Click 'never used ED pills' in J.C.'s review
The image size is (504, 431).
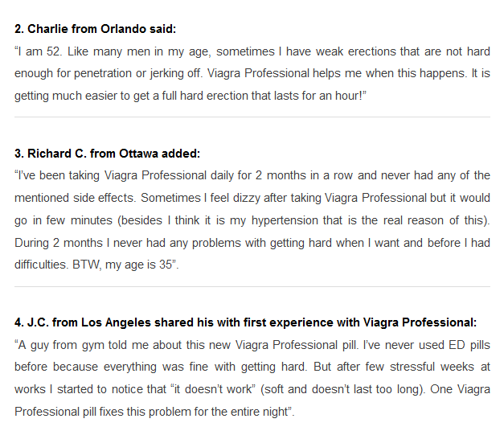pyautogui.click(x=437, y=345)
